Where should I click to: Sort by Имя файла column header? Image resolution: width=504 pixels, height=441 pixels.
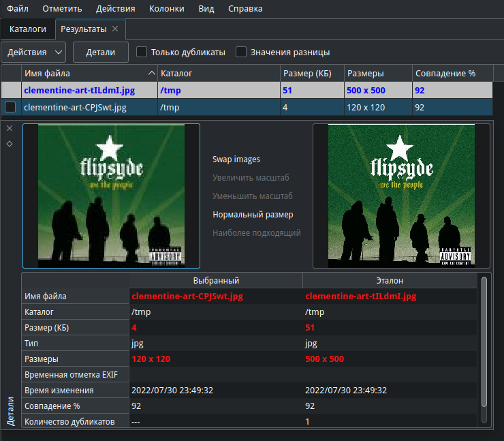[89, 74]
